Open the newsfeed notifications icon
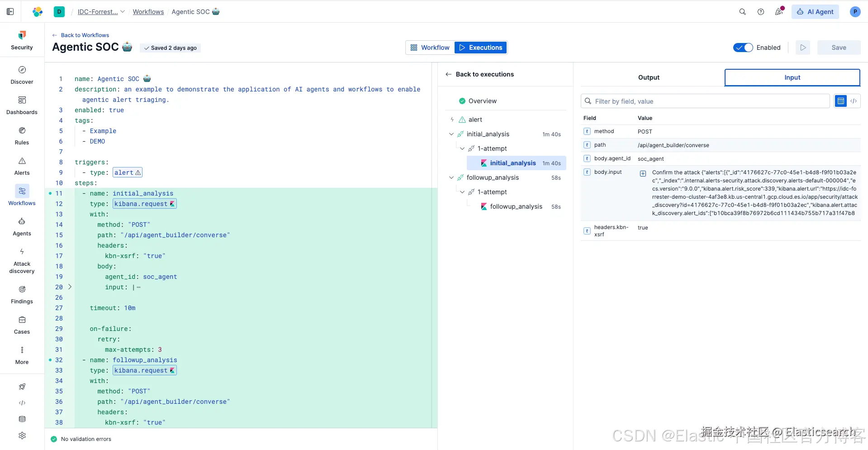The height and width of the screenshot is (450, 868). (779, 12)
